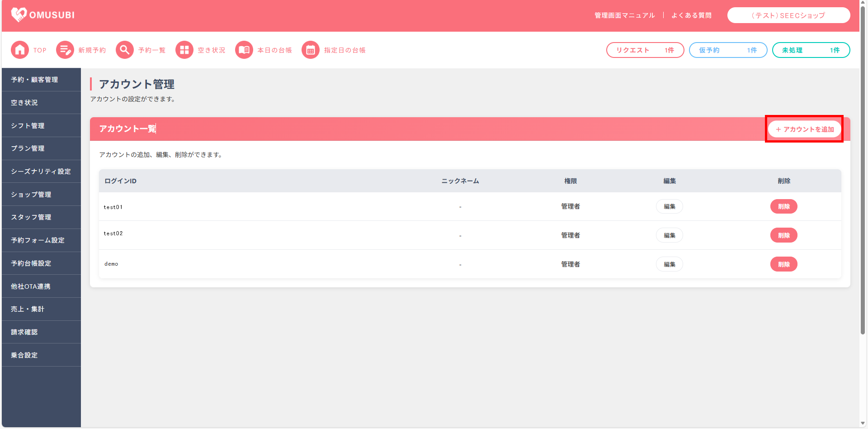Open the 空き状況 grid icon

point(184,50)
